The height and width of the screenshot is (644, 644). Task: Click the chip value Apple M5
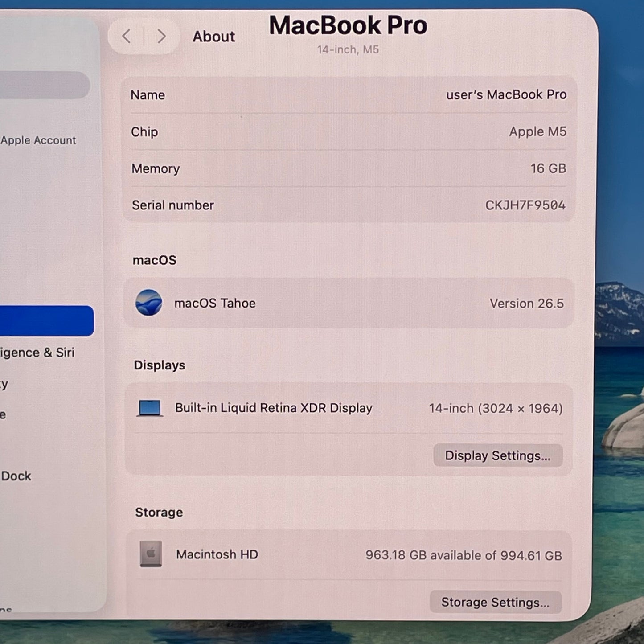(538, 132)
